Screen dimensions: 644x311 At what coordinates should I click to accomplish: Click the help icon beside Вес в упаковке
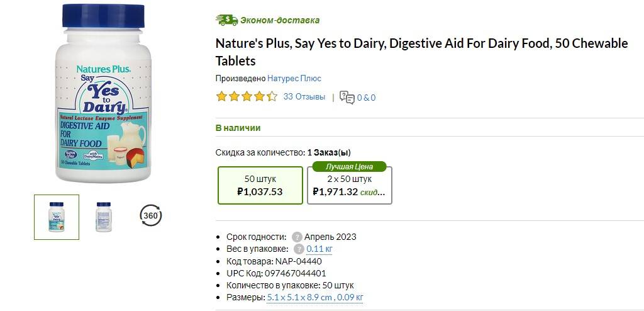299,249
